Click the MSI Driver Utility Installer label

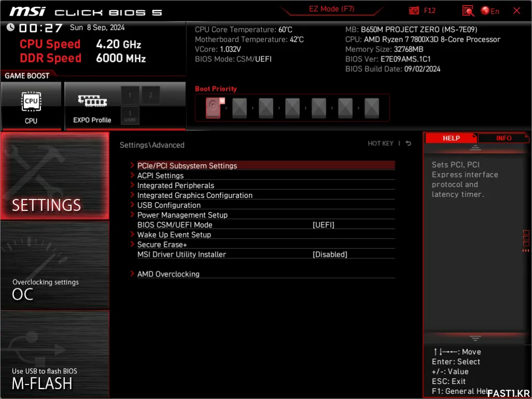click(181, 255)
